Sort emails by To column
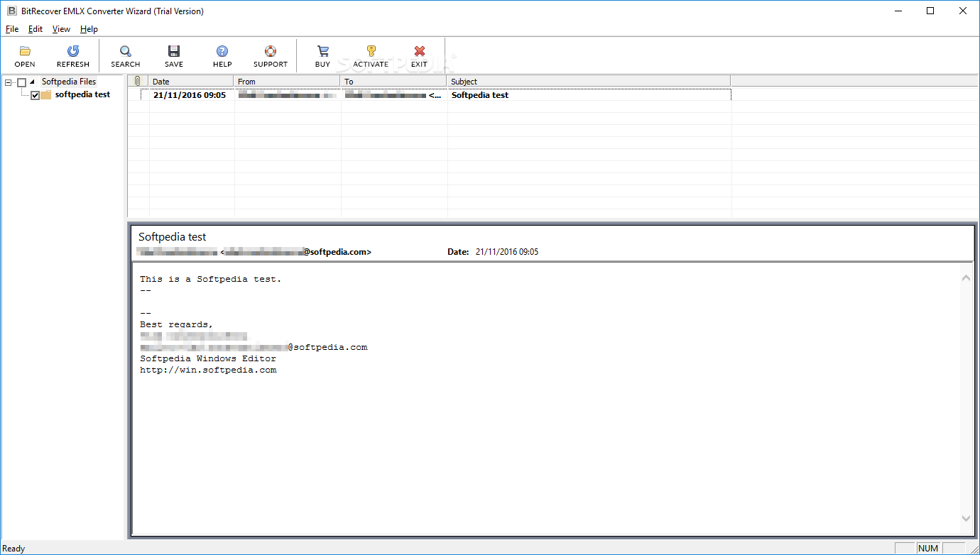The height and width of the screenshot is (555, 980). tap(393, 81)
